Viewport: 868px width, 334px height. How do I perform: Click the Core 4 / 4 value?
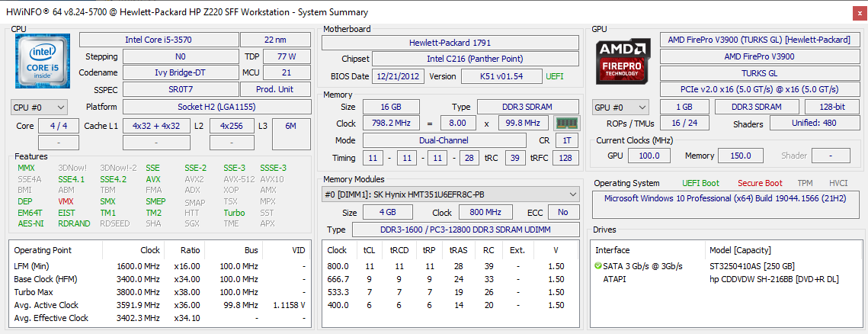click(58, 126)
